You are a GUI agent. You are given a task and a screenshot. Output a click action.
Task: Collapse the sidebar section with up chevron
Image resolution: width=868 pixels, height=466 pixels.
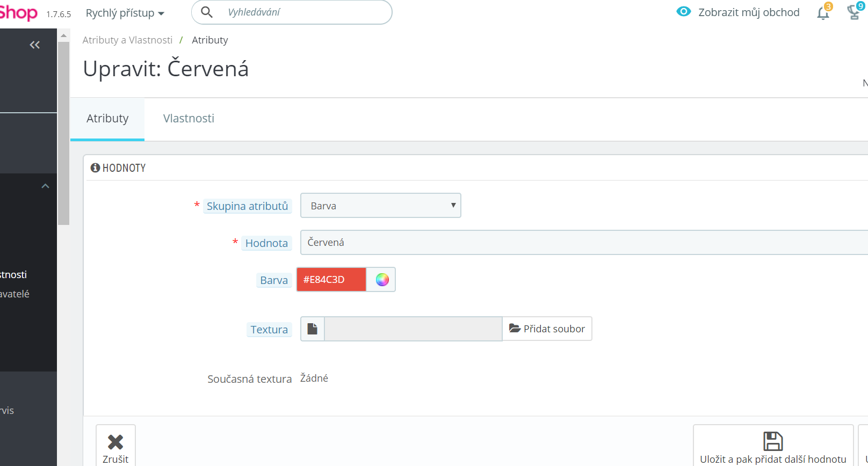click(x=46, y=186)
